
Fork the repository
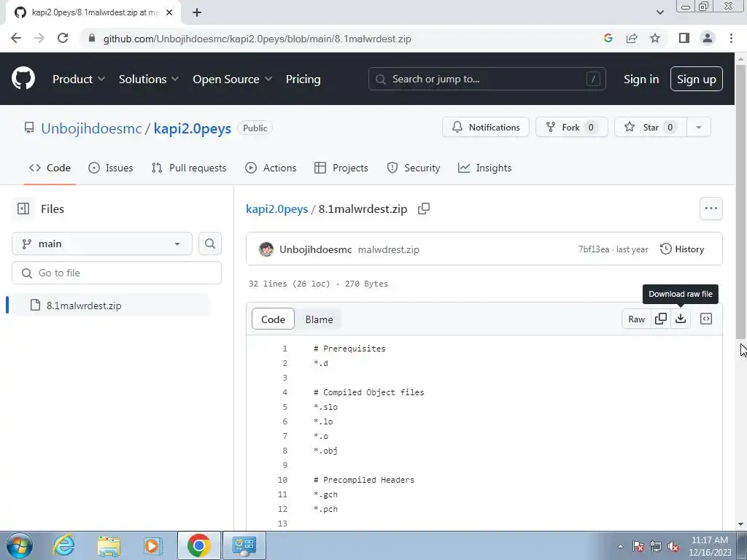pyautogui.click(x=571, y=127)
